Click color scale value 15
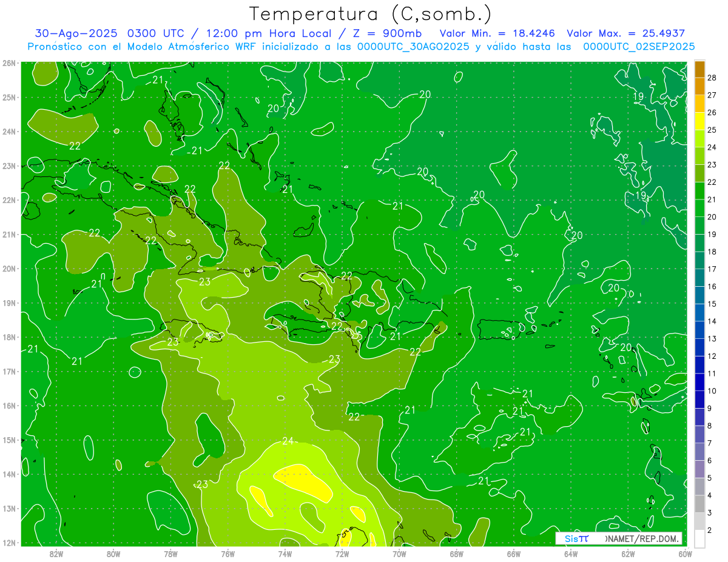The width and height of the screenshot is (728, 562). [712, 304]
